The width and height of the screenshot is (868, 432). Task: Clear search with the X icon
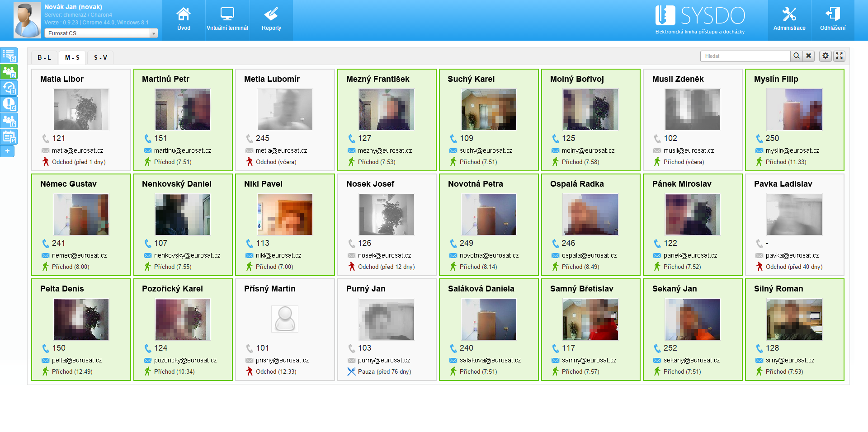point(809,56)
